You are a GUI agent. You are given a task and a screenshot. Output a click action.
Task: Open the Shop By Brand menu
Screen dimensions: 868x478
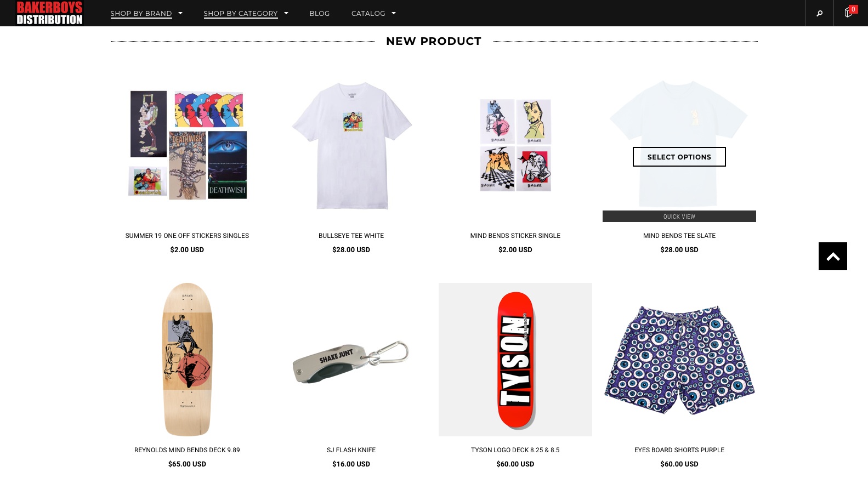coord(141,13)
